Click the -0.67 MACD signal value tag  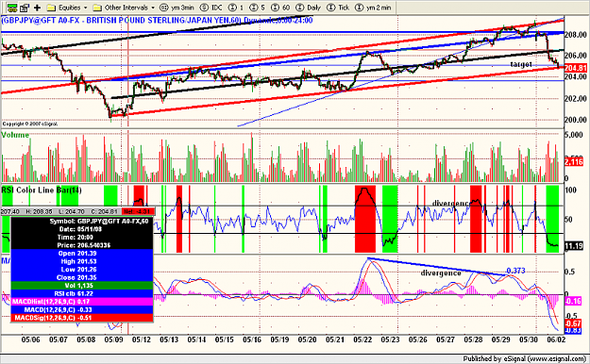(573, 323)
